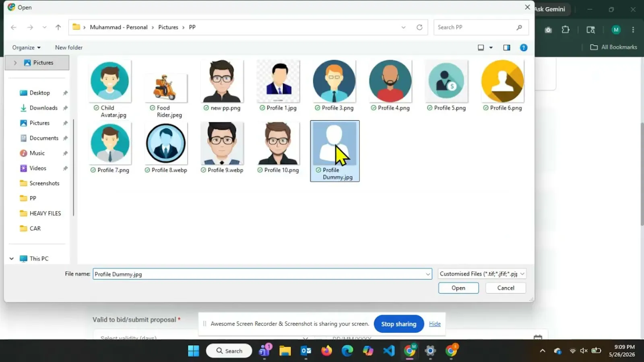The image size is (644, 362).
Task: Stop sharing the screen
Action: 399,324
